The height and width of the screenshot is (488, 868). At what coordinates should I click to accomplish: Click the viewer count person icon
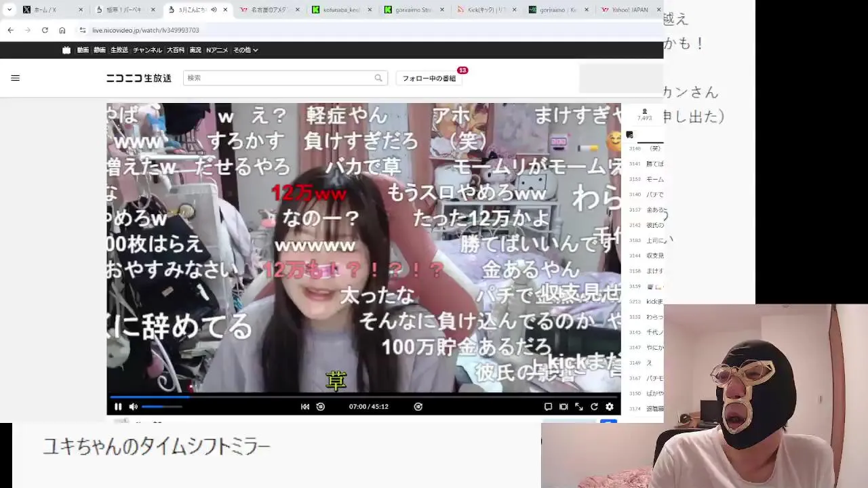click(x=645, y=111)
